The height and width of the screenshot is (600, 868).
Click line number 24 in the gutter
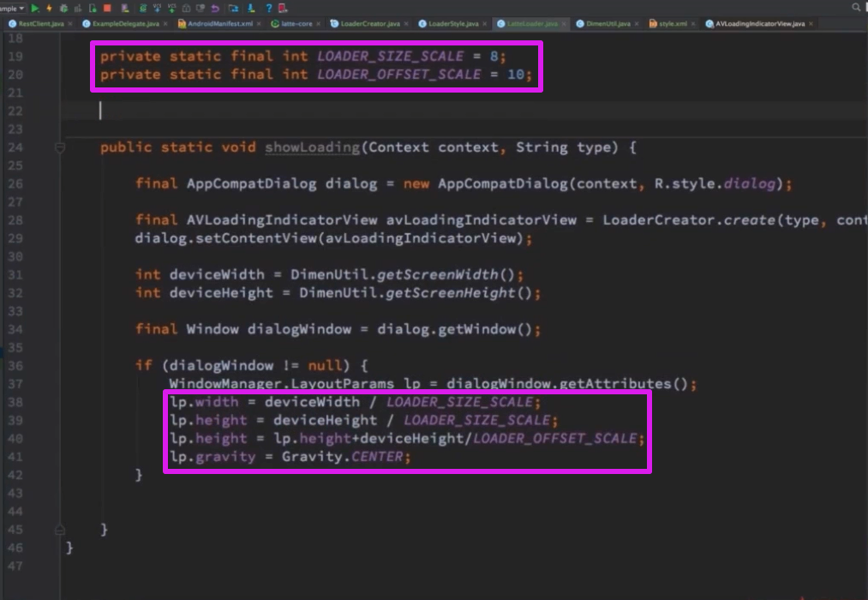click(x=15, y=147)
